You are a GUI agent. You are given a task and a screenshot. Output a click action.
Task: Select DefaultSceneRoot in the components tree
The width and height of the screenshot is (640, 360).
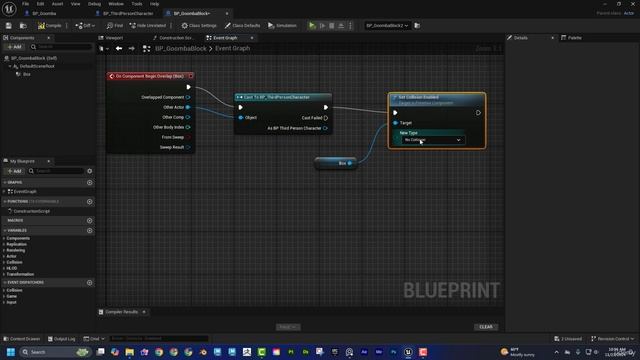point(37,66)
